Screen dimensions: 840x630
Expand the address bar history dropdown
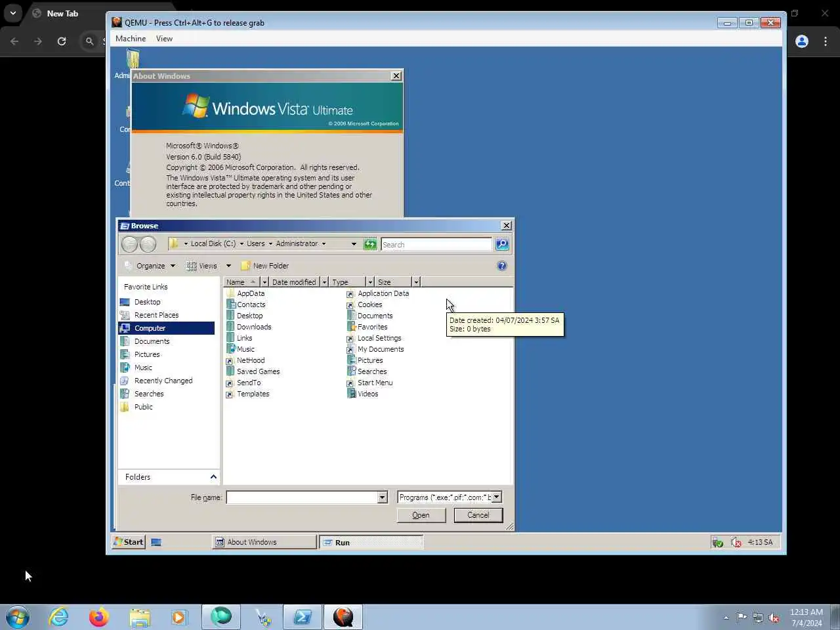[354, 244]
